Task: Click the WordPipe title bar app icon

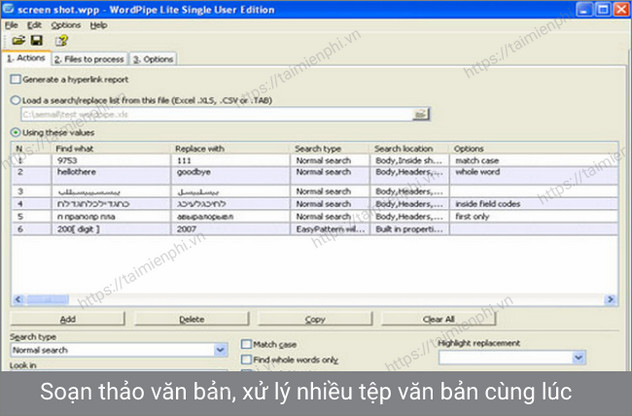Action: [8, 9]
